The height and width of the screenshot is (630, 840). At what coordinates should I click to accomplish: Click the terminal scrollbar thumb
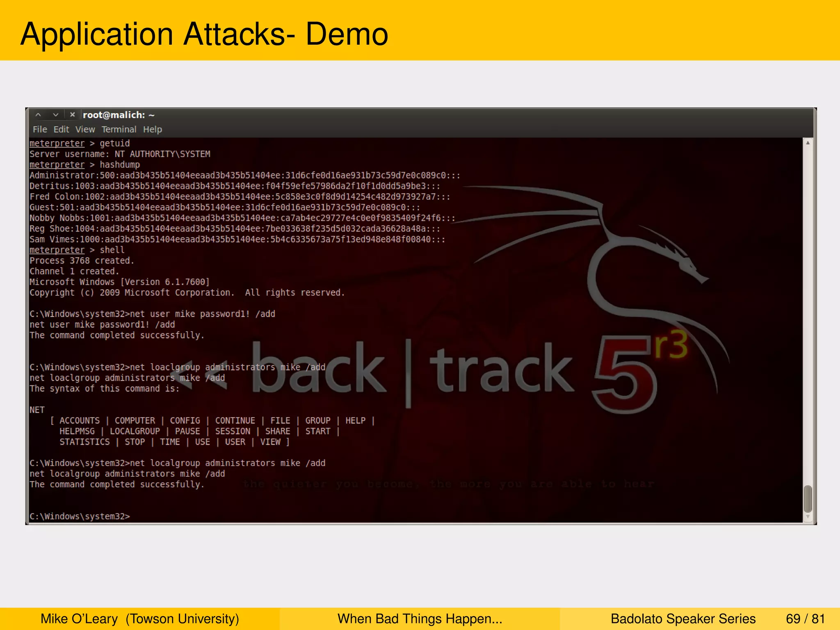[808, 499]
